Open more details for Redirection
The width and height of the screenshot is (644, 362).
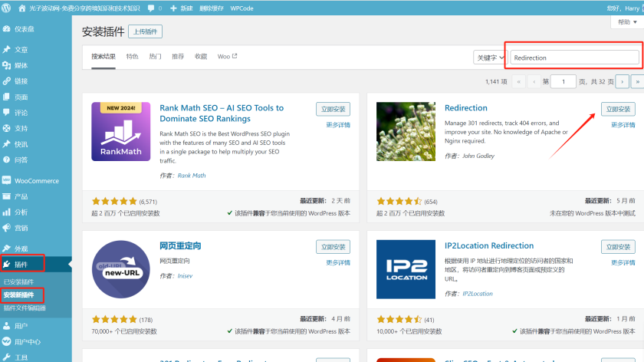tap(623, 125)
